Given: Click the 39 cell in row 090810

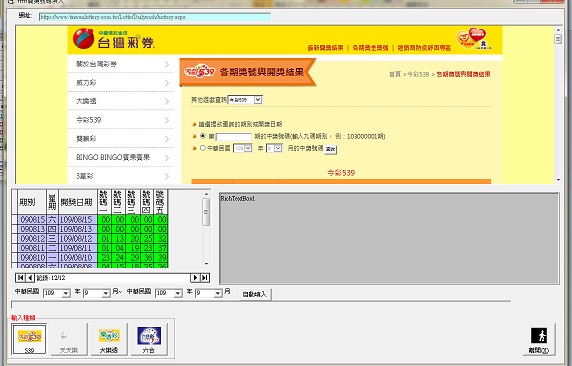Looking at the screenshot, I should (x=161, y=257).
